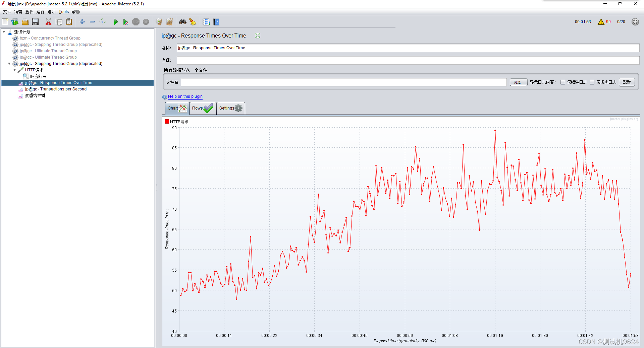
Task: Click the yellow warning triangle icon
Action: coord(601,22)
